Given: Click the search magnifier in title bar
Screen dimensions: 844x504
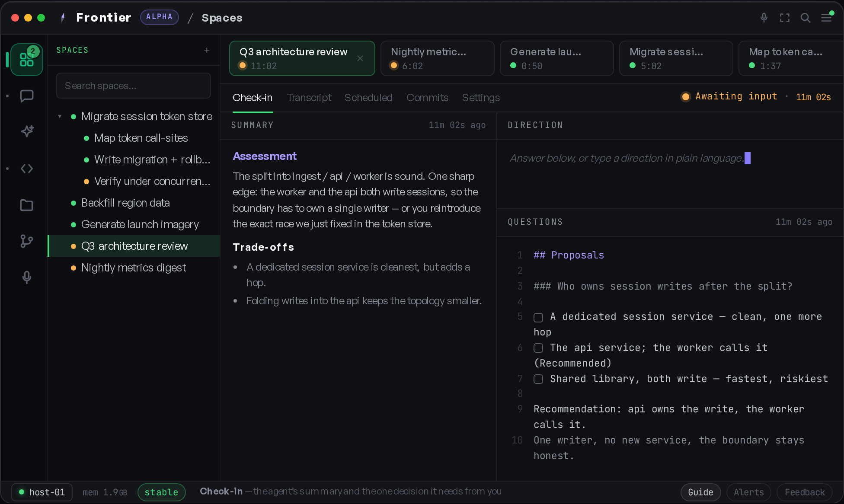Looking at the screenshot, I should [x=806, y=18].
